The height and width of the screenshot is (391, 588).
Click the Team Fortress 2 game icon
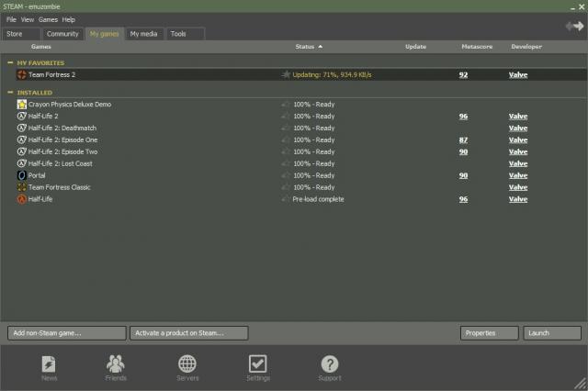pos(22,74)
